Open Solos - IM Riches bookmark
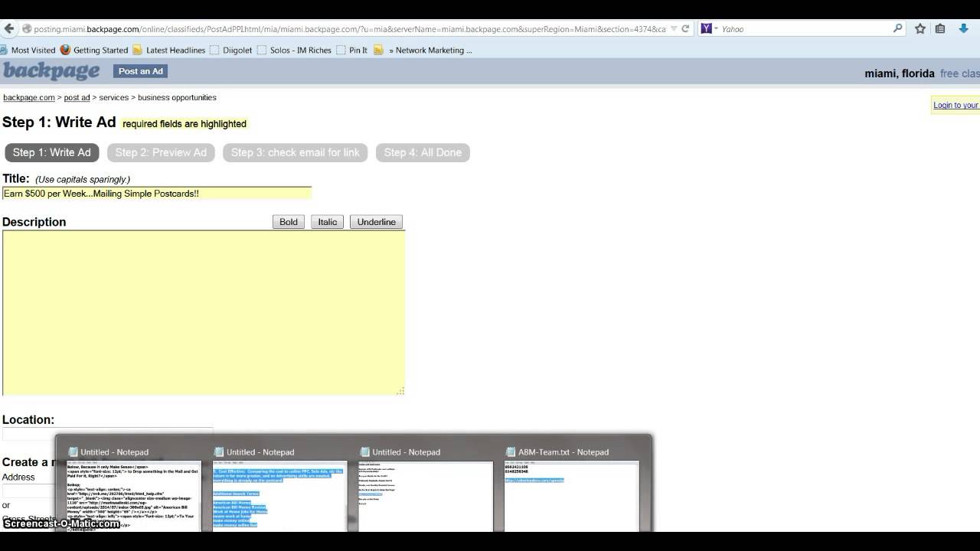The image size is (980, 551). (x=294, y=50)
